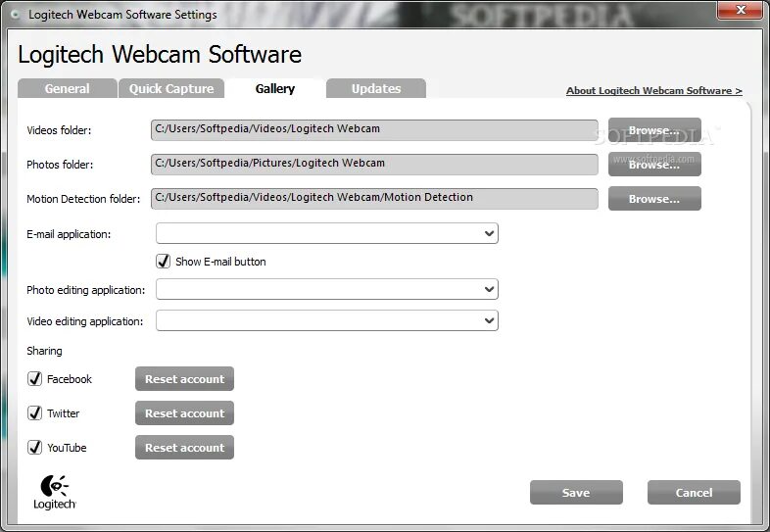Viewport: 770px width, 532px height.
Task: Click the Motion Detection folder path field
Action: [374, 199]
